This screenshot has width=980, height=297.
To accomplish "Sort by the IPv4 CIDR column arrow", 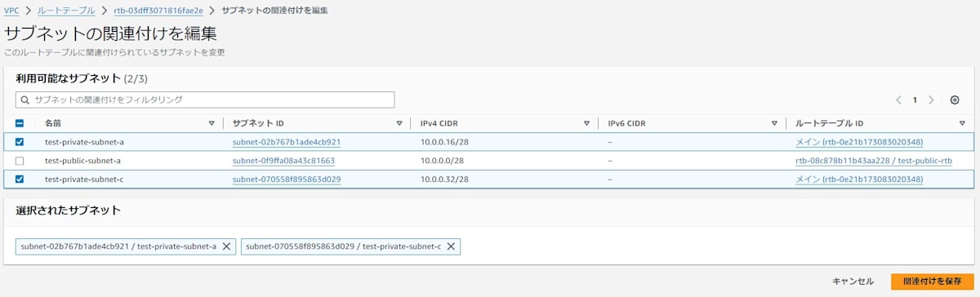I will pyautogui.click(x=586, y=123).
